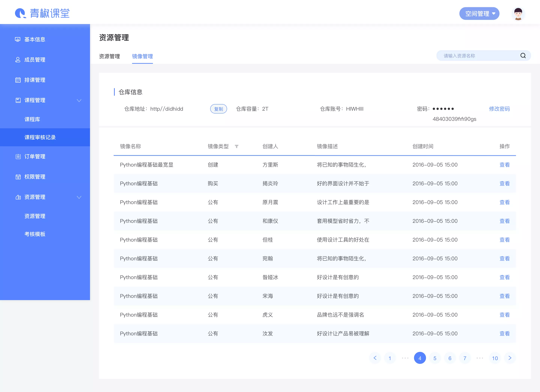540x392 pixels.
Task: Click the 课程管理 book icon
Action: [x=18, y=100]
